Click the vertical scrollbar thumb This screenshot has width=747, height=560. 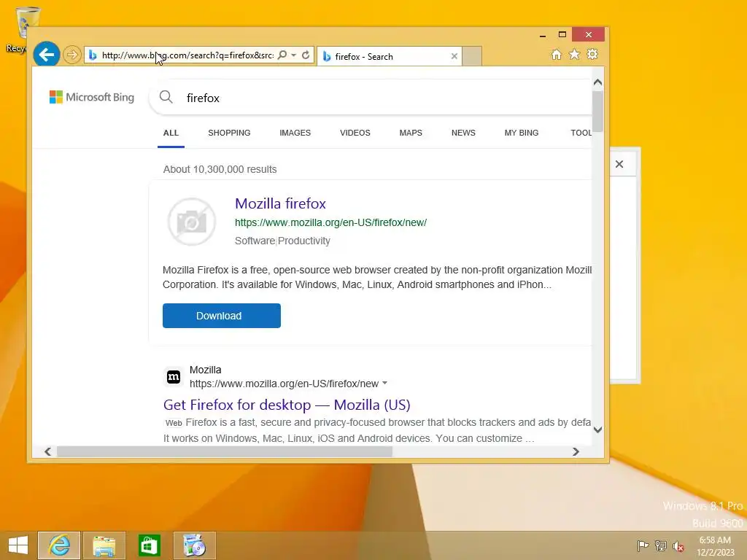(x=598, y=112)
